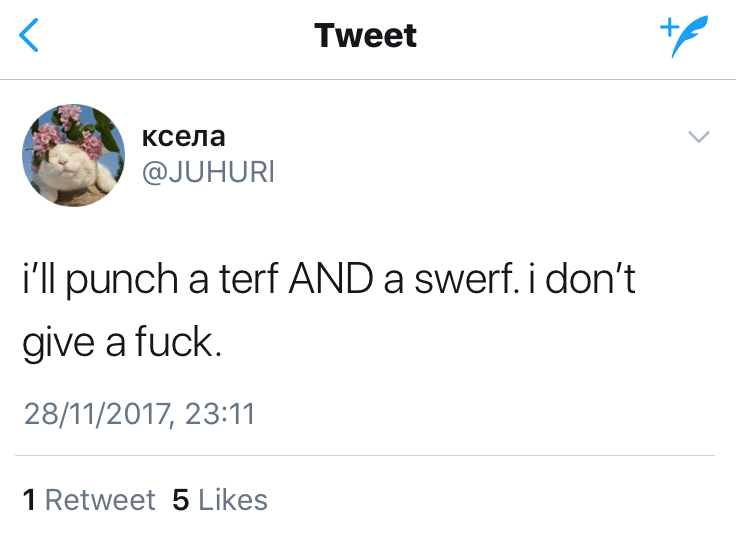
Task: Tap the number 5 beside Likes
Action: (181, 499)
